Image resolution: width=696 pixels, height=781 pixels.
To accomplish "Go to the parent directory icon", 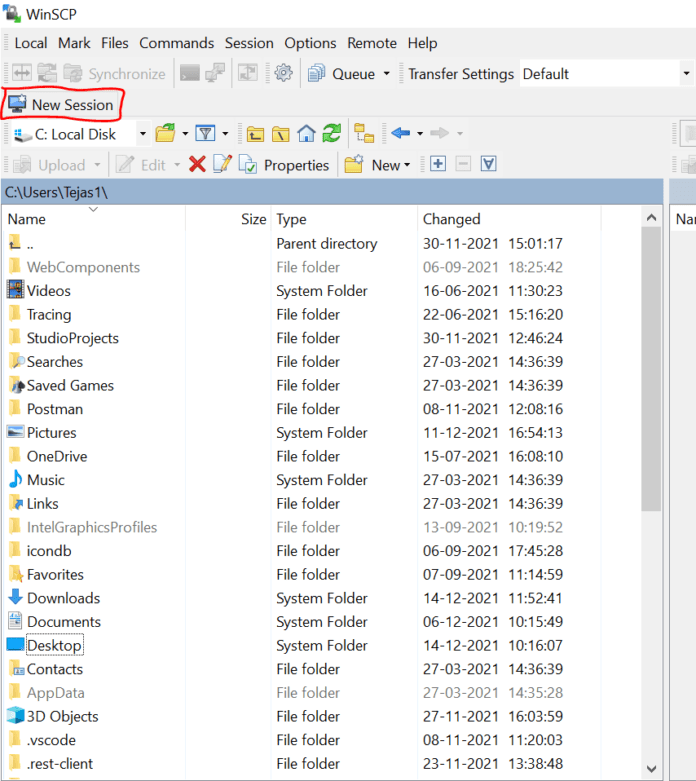I will click(x=256, y=134).
